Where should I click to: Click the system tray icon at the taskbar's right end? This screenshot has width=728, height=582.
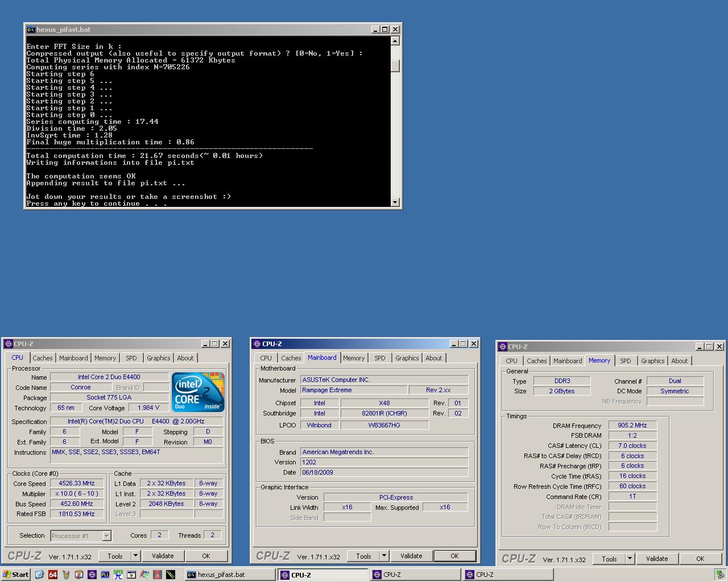coord(720,575)
